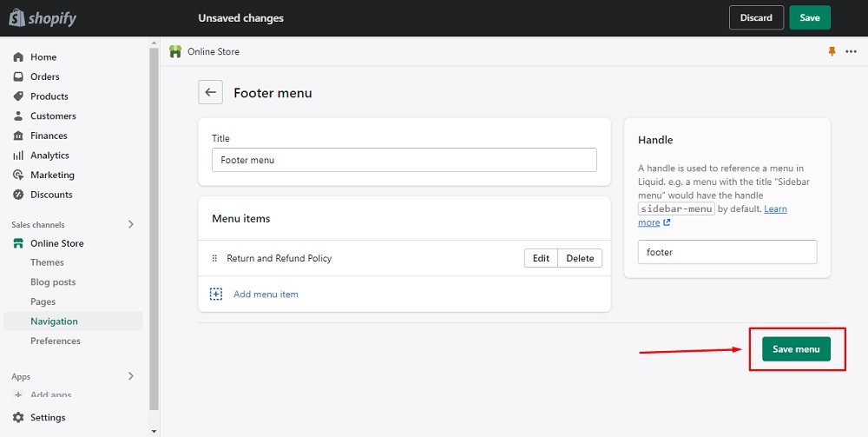The image size is (868, 437).
Task: Grab the drag handle of Return and Refund Policy
Action: [214, 258]
